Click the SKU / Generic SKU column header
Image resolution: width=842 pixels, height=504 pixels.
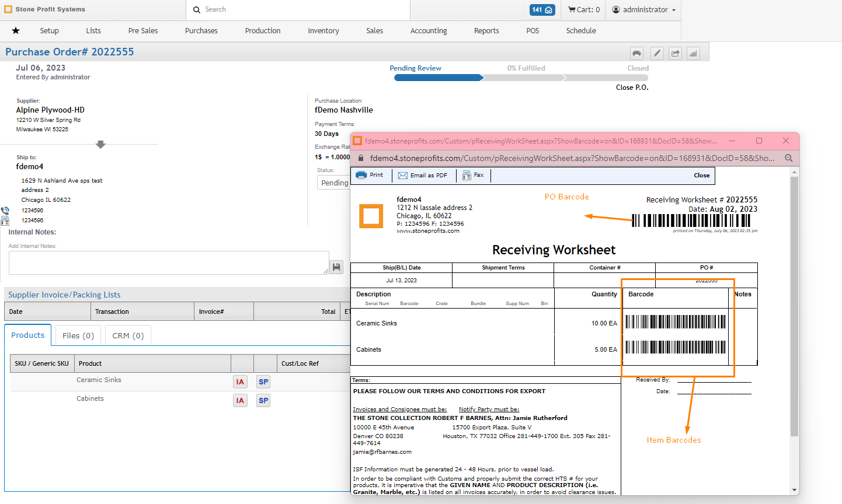pos(41,363)
